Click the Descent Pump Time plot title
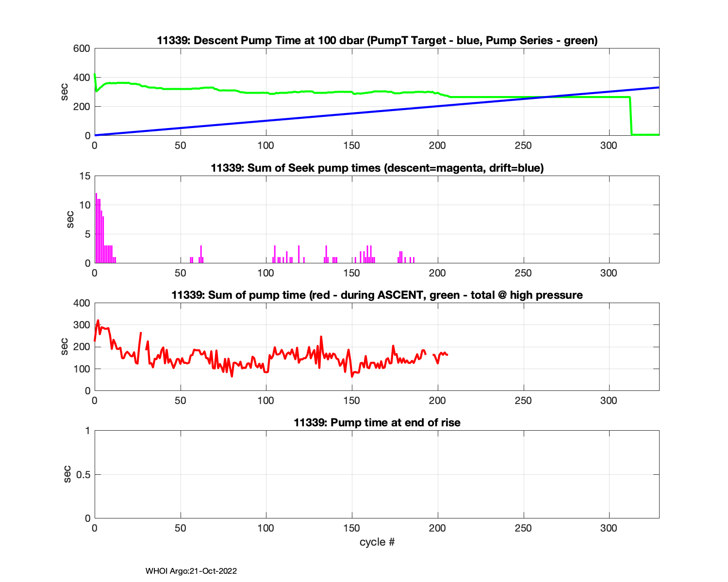 (x=377, y=41)
